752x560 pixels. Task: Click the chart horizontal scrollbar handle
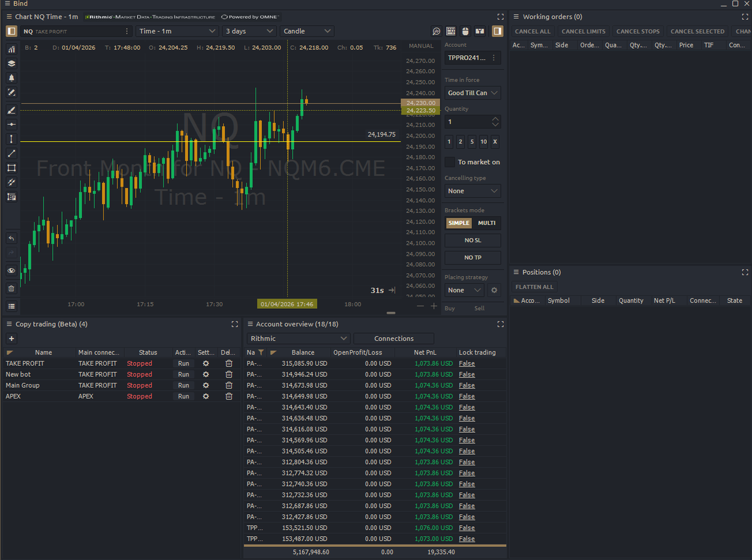click(391, 313)
